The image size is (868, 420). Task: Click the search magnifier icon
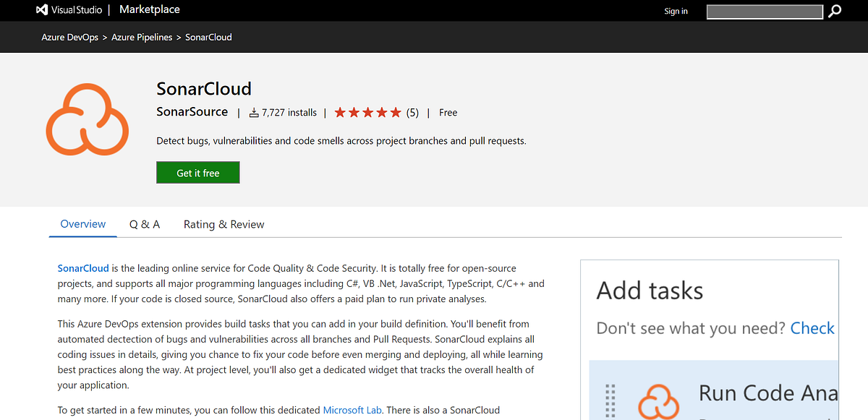(835, 12)
